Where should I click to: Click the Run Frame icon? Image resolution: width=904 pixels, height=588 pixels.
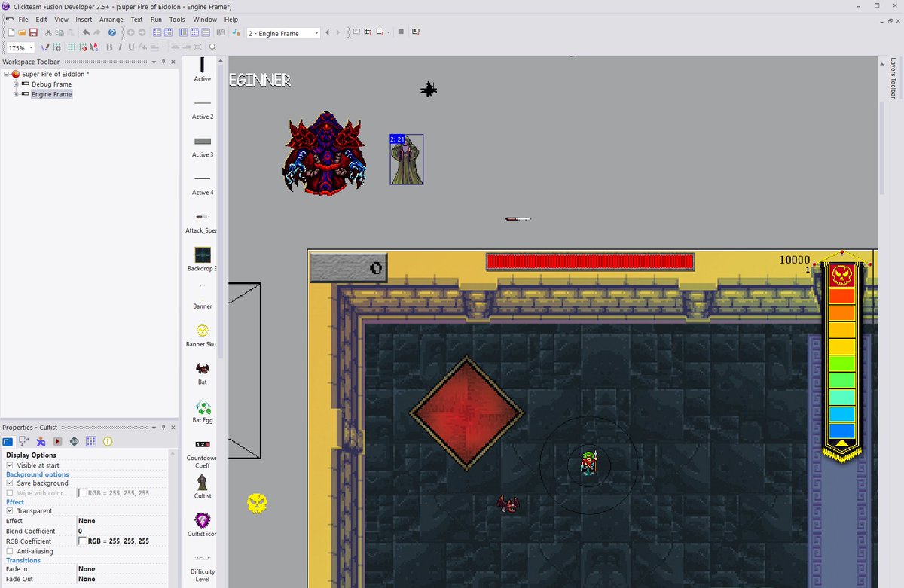click(380, 32)
